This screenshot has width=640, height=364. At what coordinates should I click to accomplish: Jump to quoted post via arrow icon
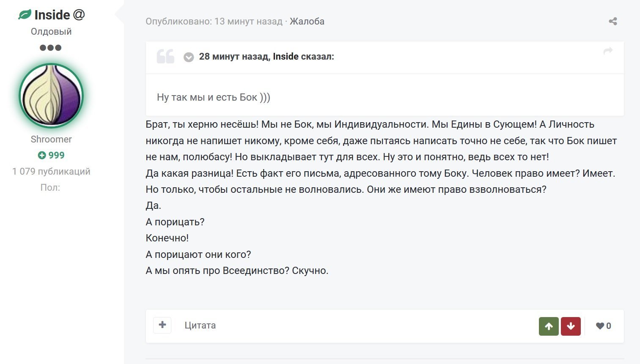tap(608, 51)
